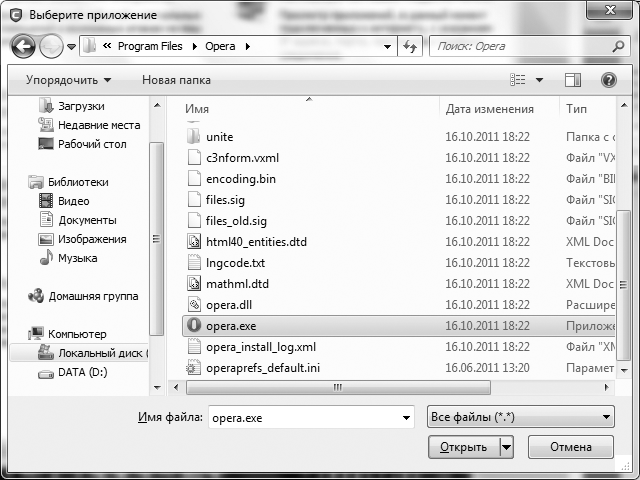
Task: Select the lngcode.txt file icon
Action: pyautogui.click(x=194, y=262)
